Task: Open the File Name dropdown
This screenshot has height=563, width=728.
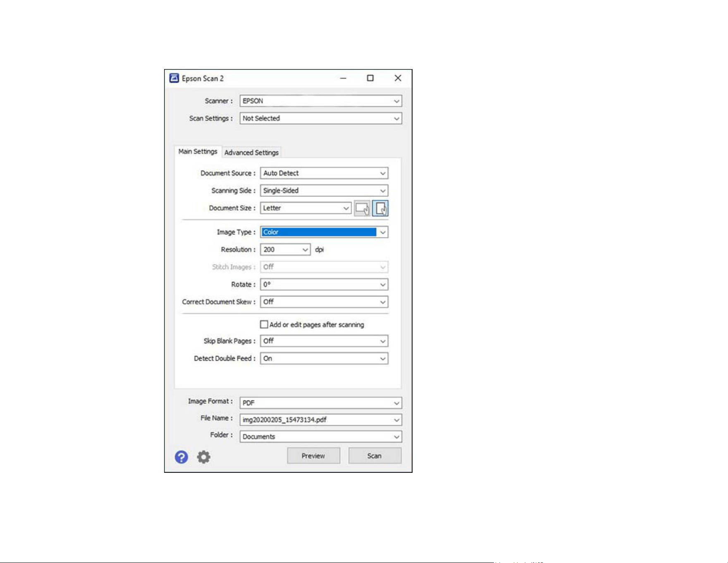Action: pos(321,420)
